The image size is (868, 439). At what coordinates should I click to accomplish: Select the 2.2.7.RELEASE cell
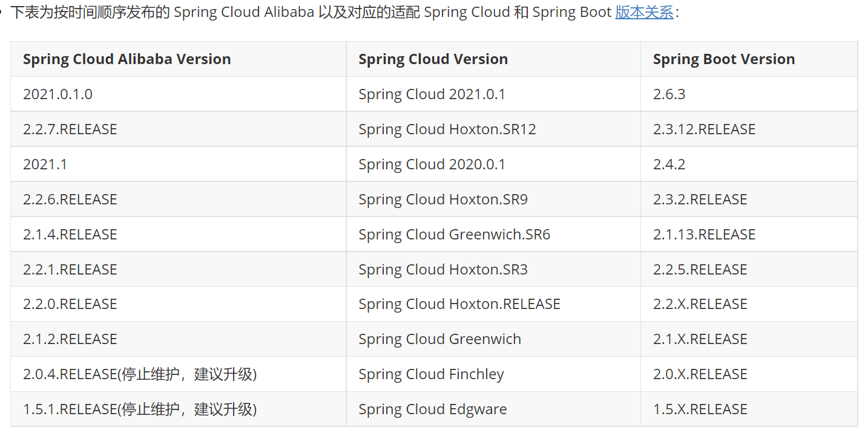tap(179, 129)
